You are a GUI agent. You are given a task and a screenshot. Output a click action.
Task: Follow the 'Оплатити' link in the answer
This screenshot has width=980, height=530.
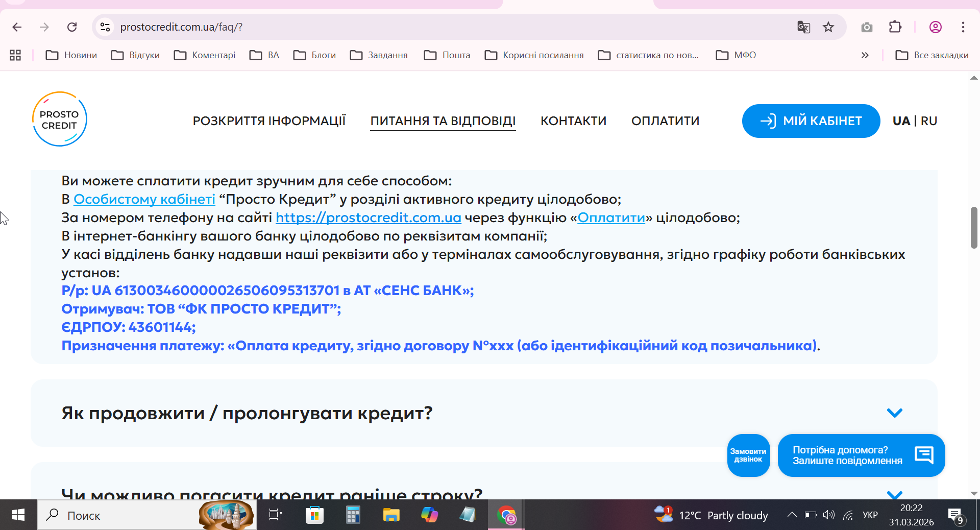click(611, 218)
